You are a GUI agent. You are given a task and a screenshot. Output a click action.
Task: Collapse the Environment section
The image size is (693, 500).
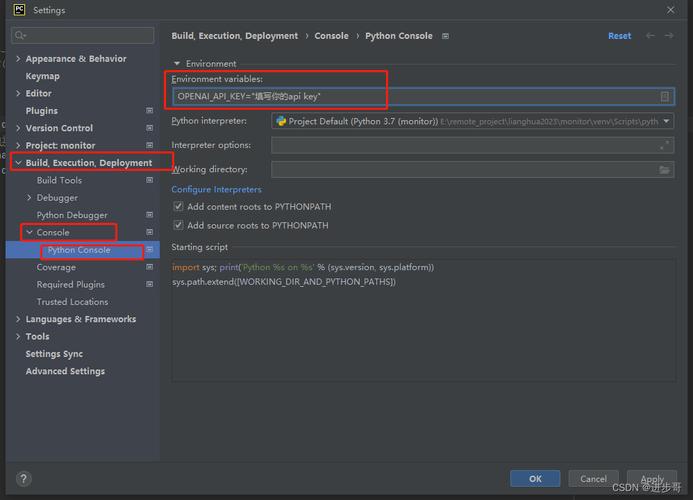tap(177, 64)
